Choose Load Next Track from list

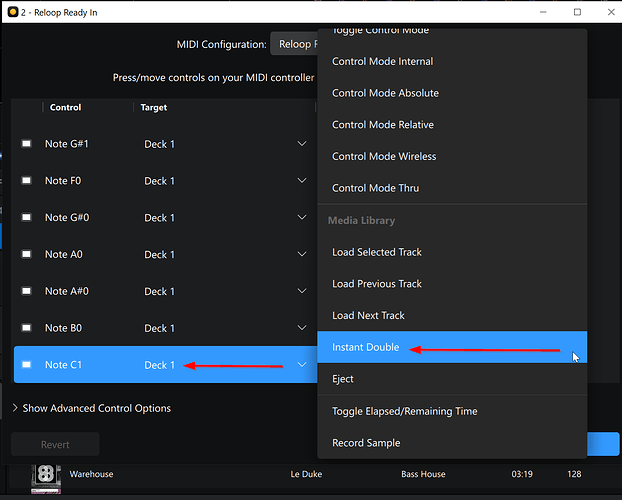(x=368, y=316)
